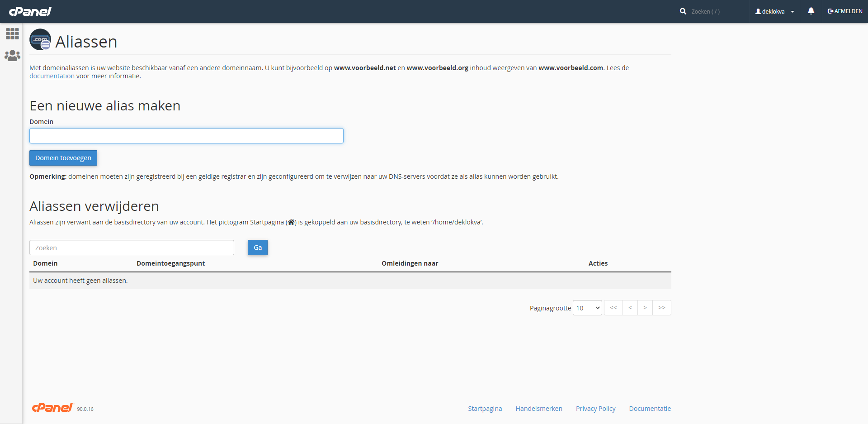The width and height of the screenshot is (868, 424).
Task: Open the apps grid icon in sidebar
Action: (12, 34)
